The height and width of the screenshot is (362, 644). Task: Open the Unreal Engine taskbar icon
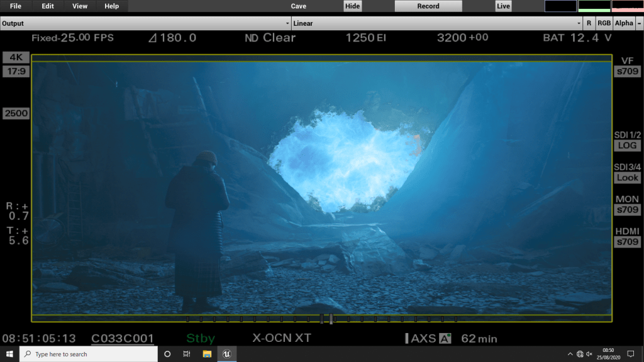[x=226, y=354]
